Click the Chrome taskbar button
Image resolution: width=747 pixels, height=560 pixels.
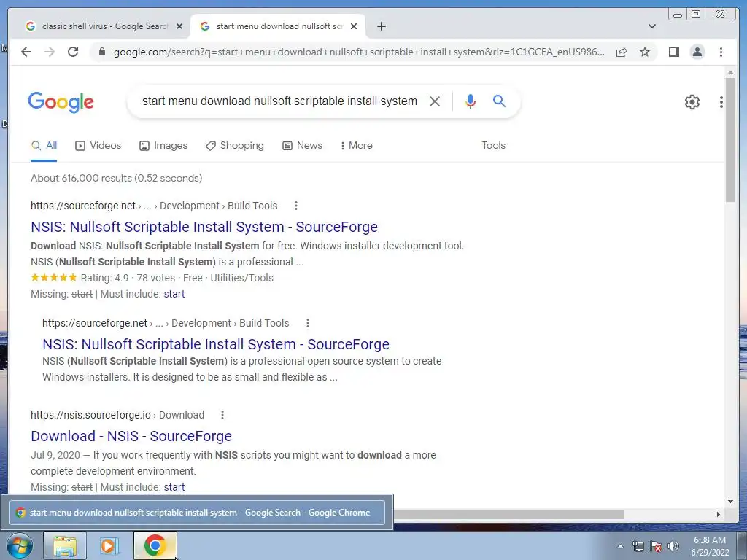coord(155,545)
